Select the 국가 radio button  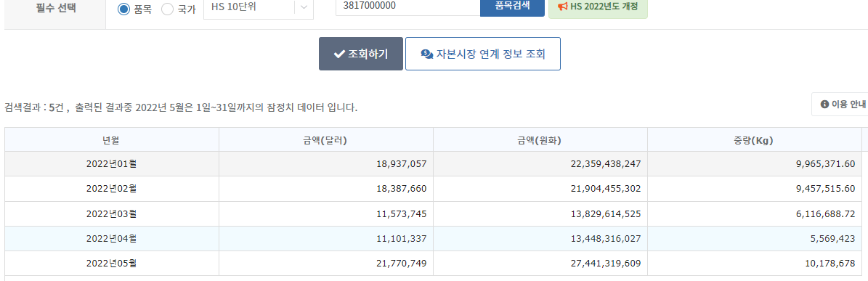pyautogui.click(x=167, y=9)
